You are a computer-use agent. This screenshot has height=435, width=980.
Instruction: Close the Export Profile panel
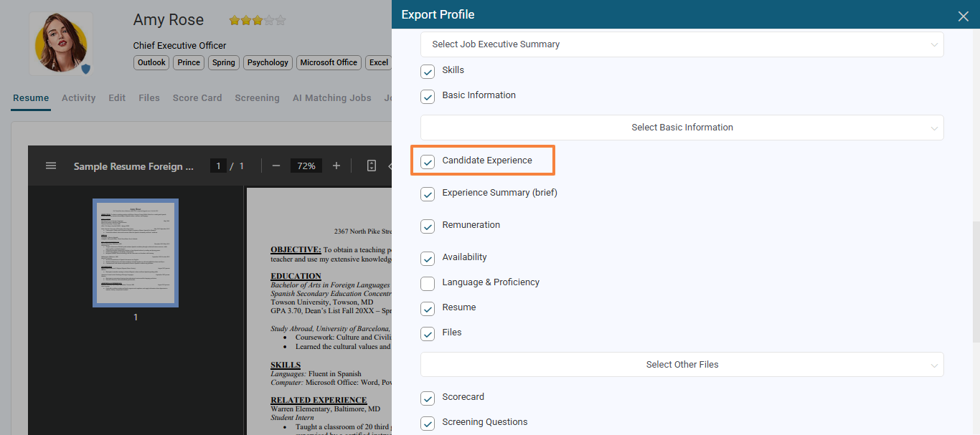coord(963,16)
